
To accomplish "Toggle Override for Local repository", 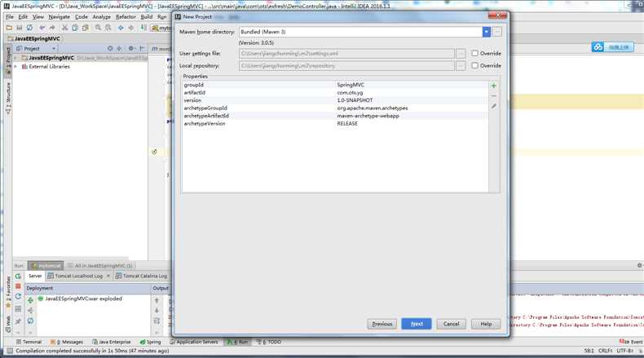I will click(x=474, y=65).
